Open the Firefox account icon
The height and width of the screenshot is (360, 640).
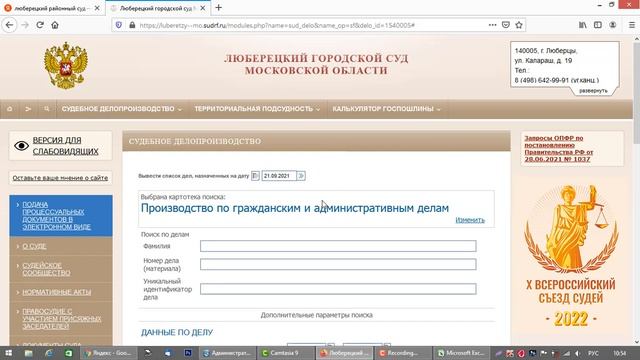(613, 25)
